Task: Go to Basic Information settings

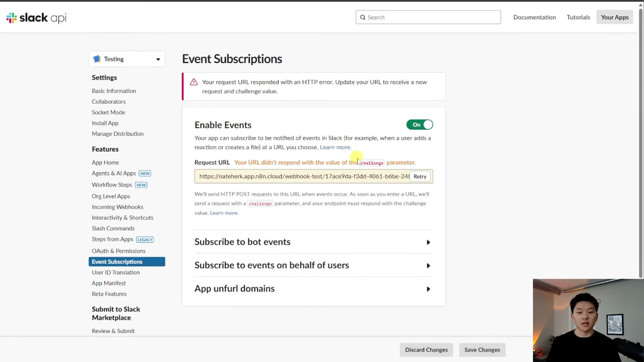Action: 114,91
